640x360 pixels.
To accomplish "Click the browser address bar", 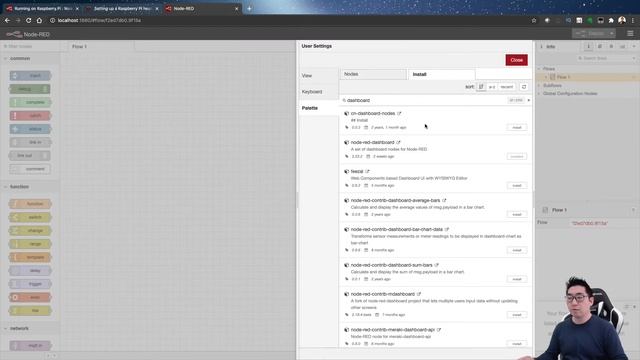I will tap(286, 20).
